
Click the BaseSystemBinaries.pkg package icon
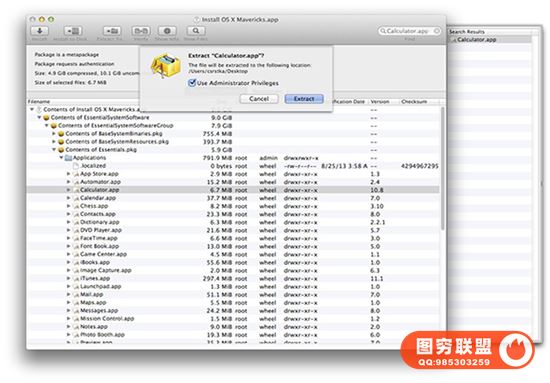tap(61, 134)
